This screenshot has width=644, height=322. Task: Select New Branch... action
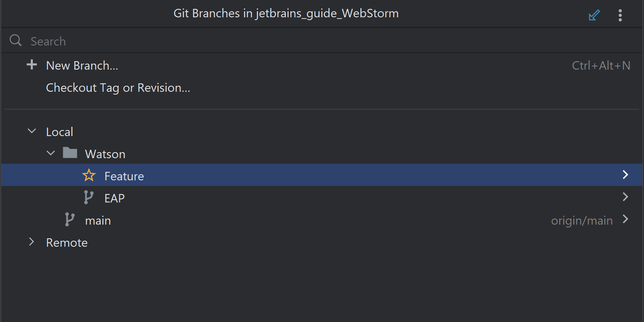tap(322, 65)
